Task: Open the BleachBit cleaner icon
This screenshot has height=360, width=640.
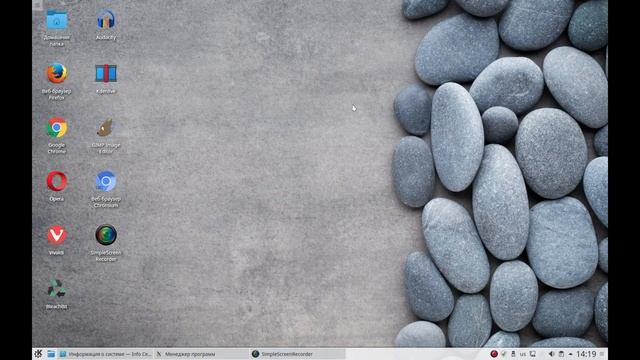Action: (x=56, y=289)
